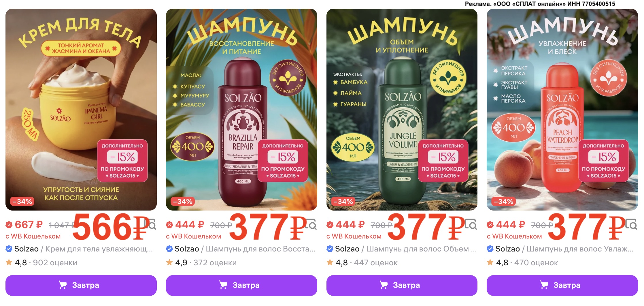Image resolution: width=644 pixels, height=306 pixels.
Task: Click similar-image search icon on Peach Waterdrop shampoo
Action: pos(632,224)
